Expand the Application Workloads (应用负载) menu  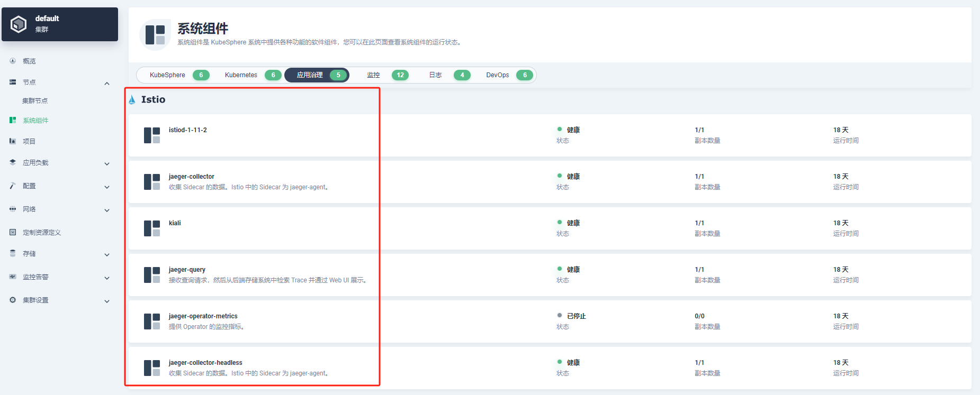107,163
